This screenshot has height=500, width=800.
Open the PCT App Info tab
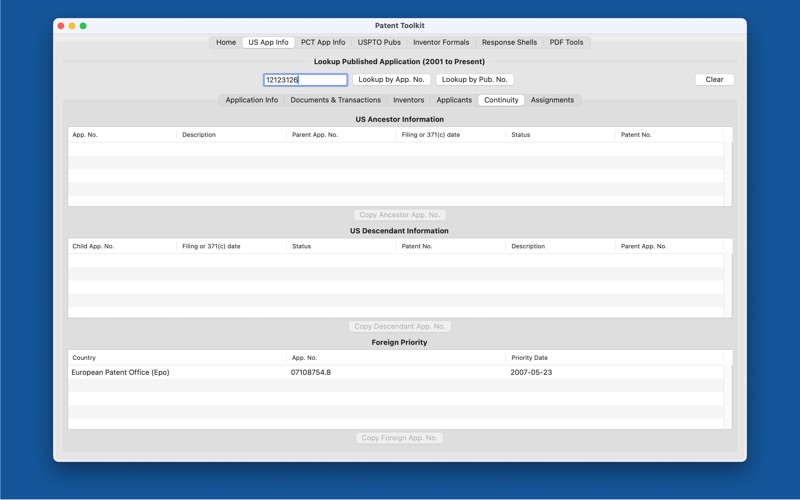(x=323, y=42)
